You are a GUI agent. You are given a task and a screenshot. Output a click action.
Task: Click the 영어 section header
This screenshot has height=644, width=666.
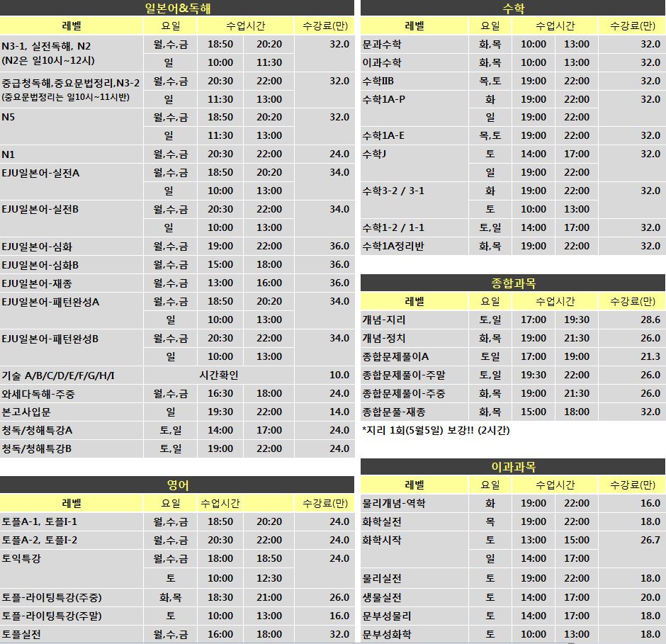[177, 485]
